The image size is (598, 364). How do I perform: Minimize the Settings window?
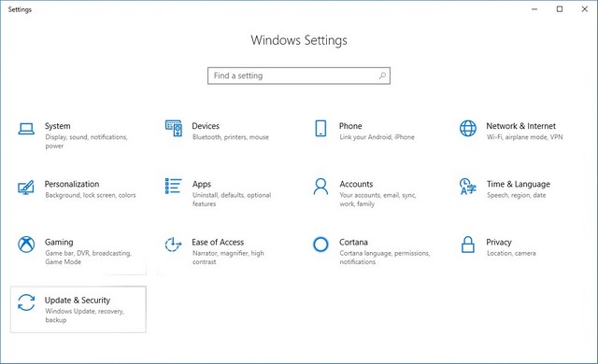[x=534, y=9]
